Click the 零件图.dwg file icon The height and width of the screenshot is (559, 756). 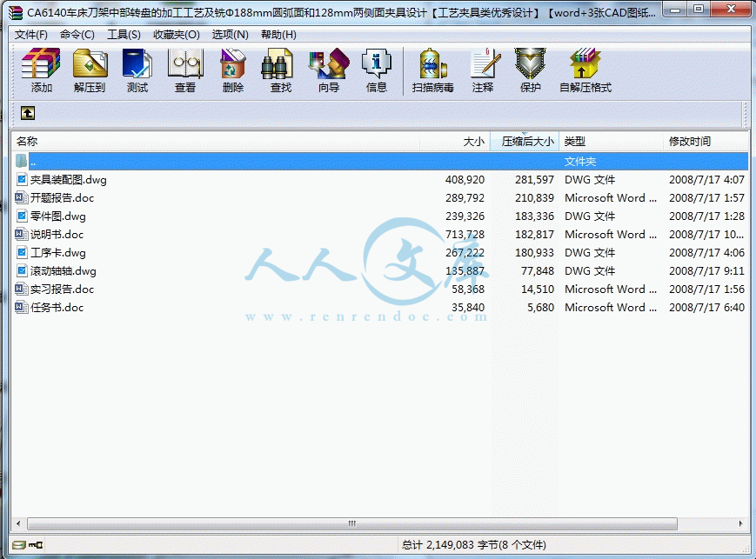point(21,216)
